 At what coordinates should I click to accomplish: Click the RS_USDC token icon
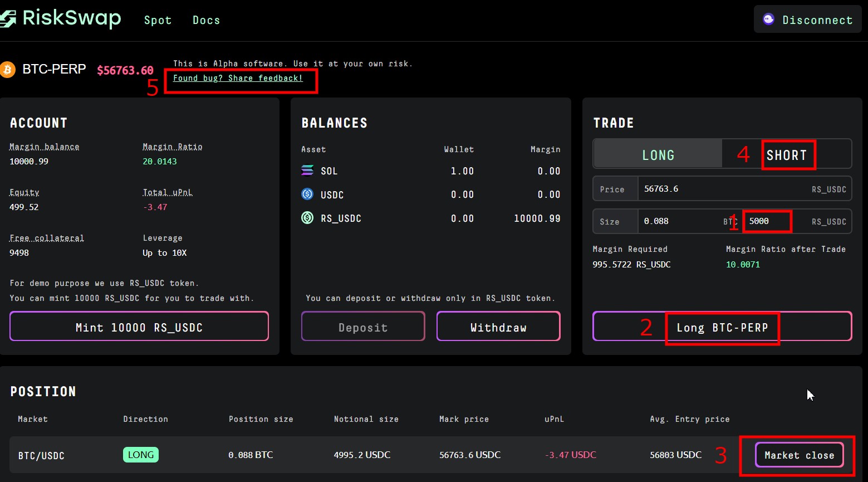[x=307, y=218]
